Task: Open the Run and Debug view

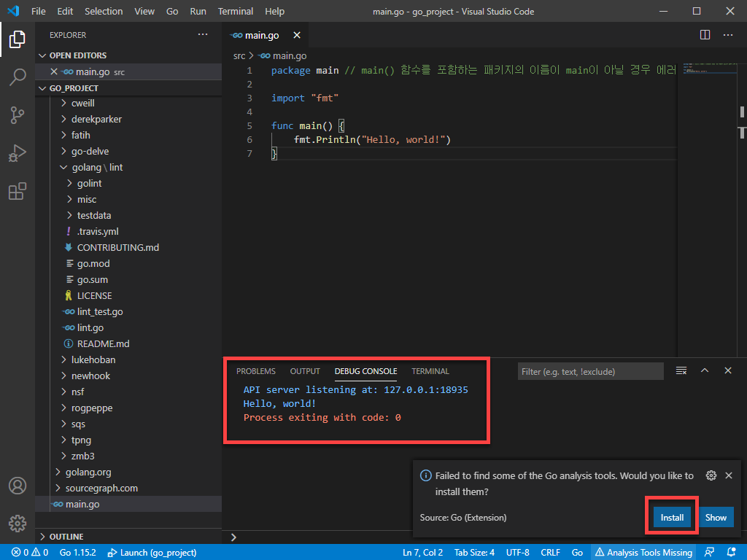Action: [x=18, y=153]
